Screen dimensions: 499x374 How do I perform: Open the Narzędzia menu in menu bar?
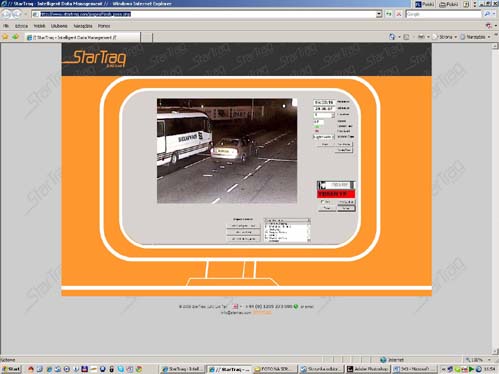pos(83,26)
